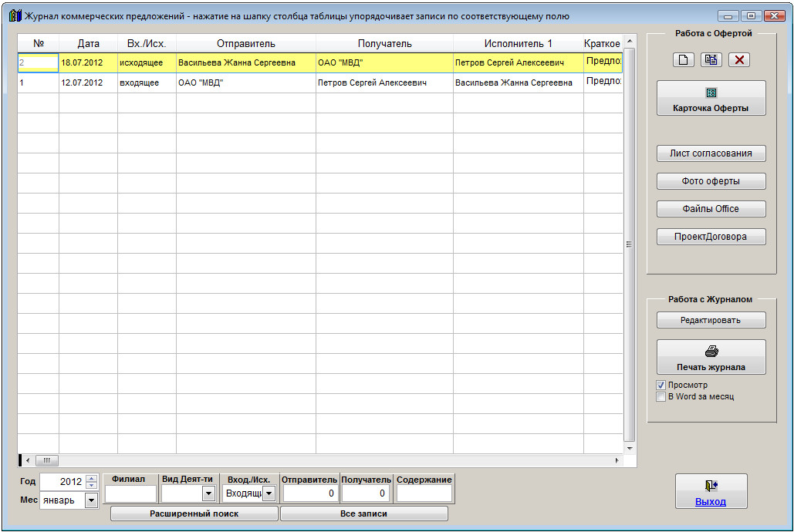
Task: Toggle the В Word за месяц checkbox
Action: [661, 396]
